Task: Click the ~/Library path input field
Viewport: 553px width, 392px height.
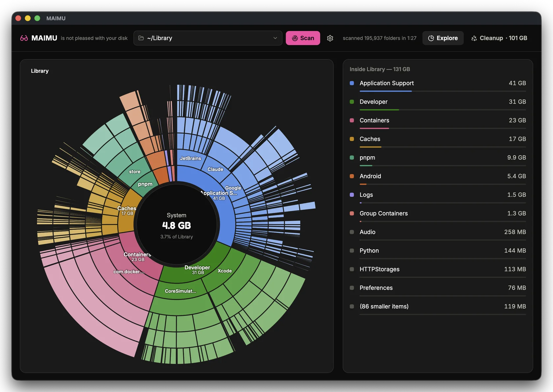Action: tap(208, 38)
